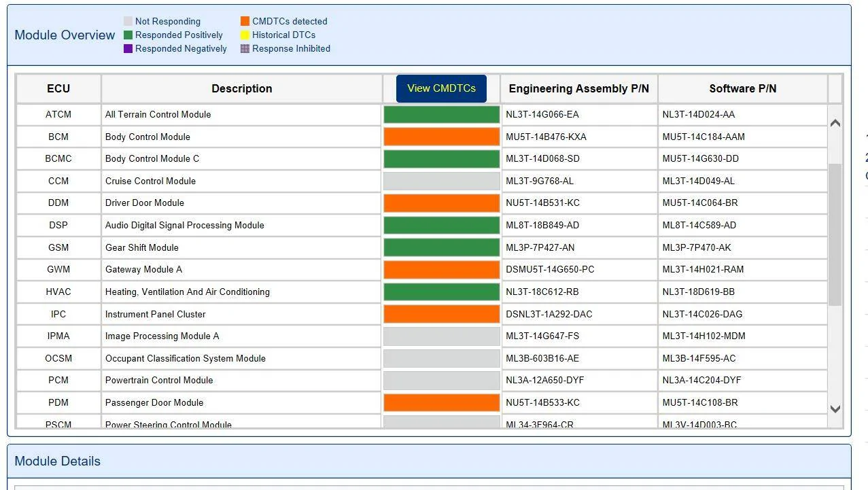Select the orange status bar for BCM

(x=441, y=137)
